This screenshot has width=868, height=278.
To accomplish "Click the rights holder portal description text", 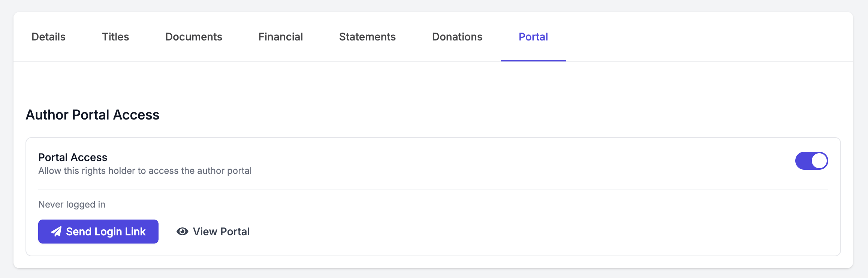I will (145, 170).
